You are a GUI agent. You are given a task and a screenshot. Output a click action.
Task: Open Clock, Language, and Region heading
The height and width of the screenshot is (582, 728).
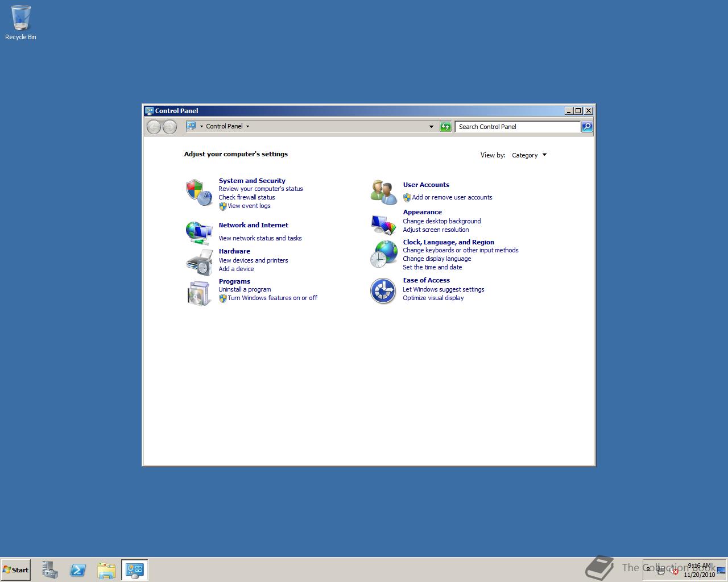click(x=449, y=242)
